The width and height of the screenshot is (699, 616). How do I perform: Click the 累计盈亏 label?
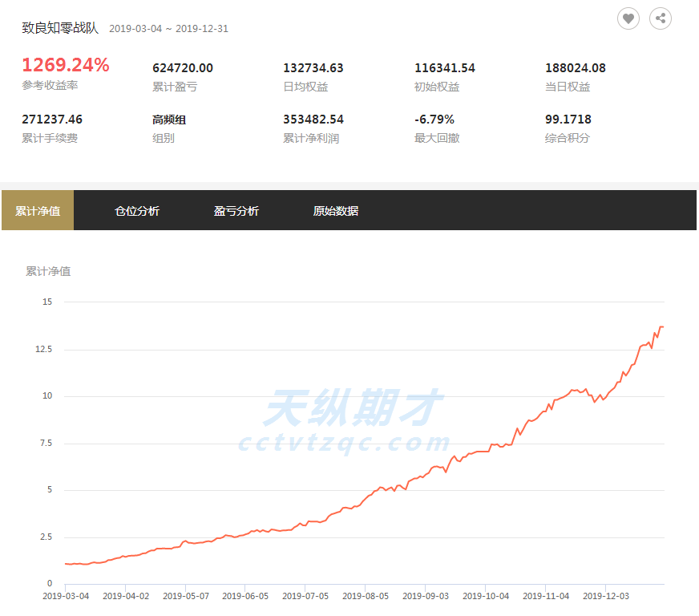pos(175,87)
